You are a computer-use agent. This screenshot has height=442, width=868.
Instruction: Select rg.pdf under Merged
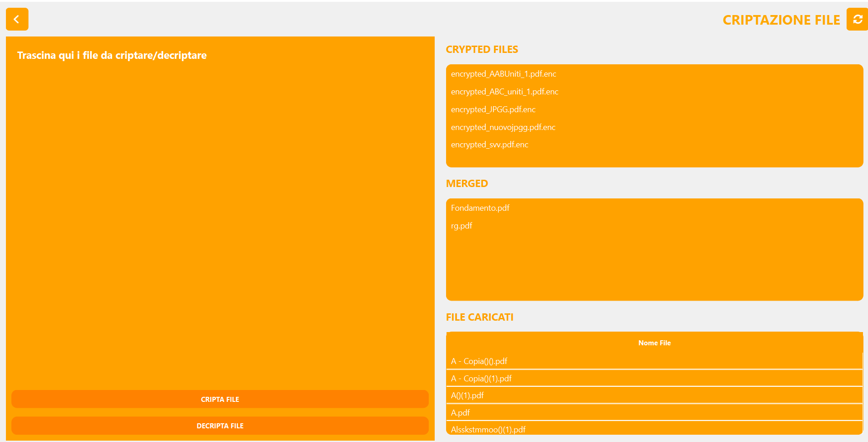tap(461, 225)
